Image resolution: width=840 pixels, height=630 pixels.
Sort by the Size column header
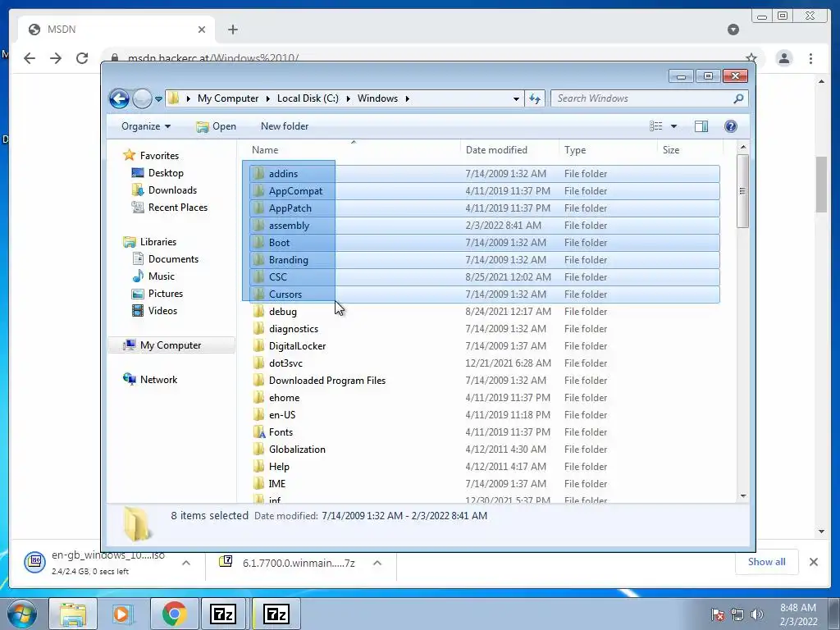pyautogui.click(x=690, y=150)
